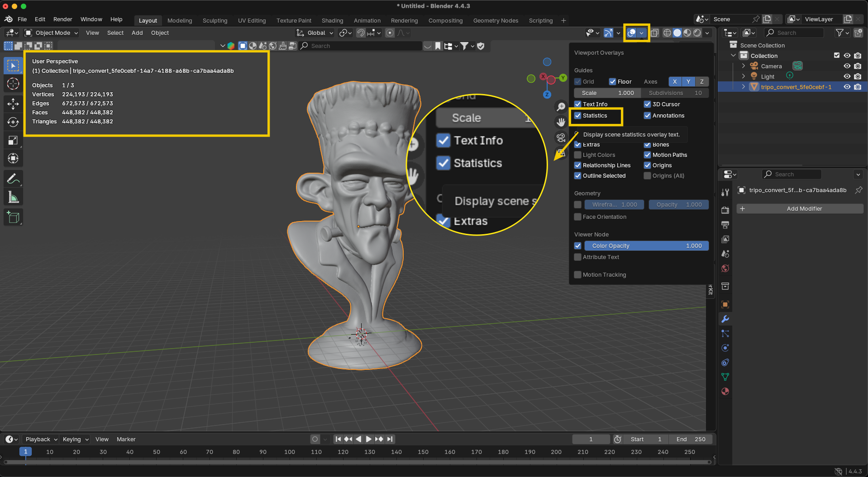
Task: Toggle X-ray display button
Action: click(654, 33)
